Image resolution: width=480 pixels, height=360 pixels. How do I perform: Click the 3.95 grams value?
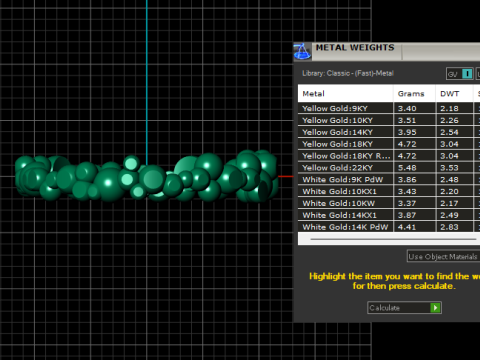point(407,132)
